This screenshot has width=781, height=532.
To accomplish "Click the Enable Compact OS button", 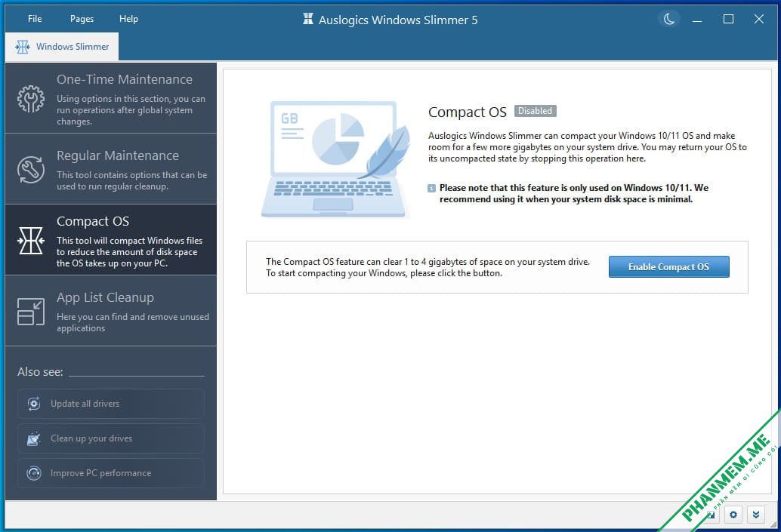I will tap(669, 266).
